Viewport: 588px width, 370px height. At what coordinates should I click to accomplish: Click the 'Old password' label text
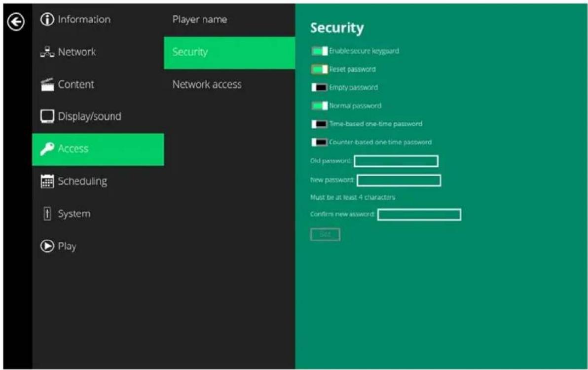[331, 161]
